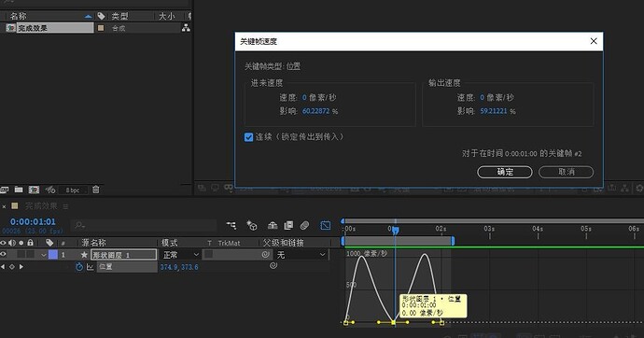Click the 确定 button in the keyframe velocity dialog
The width and height of the screenshot is (644, 338).
pos(504,172)
